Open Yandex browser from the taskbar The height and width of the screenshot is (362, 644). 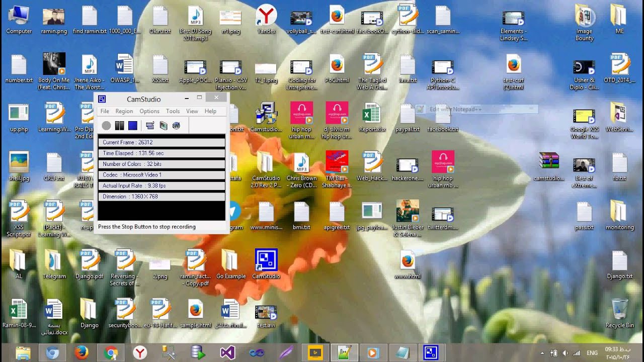pos(140,353)
